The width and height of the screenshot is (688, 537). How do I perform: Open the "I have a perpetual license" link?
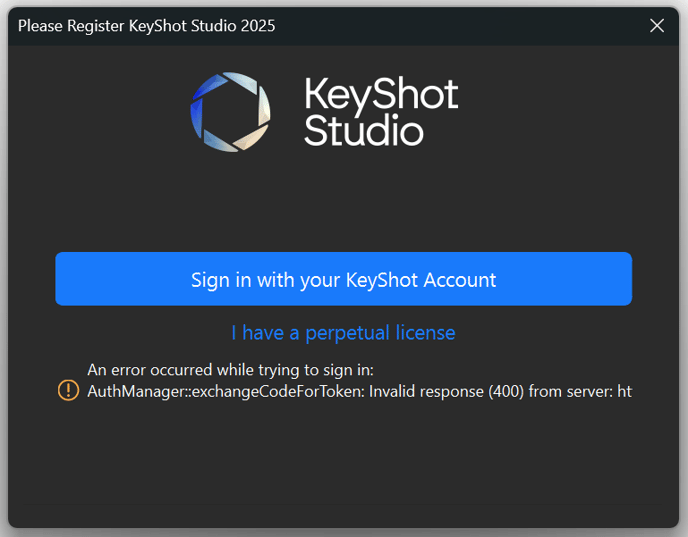click(x=343, y=333)
